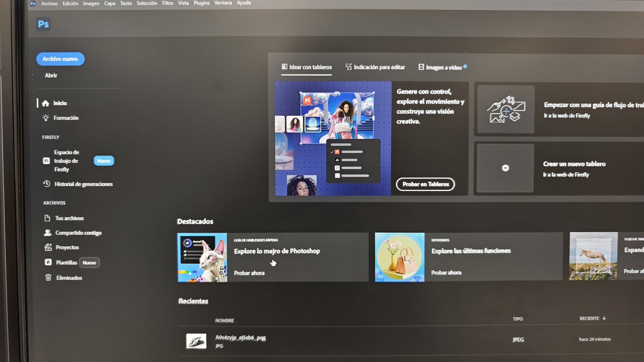Image resolution: width=644 pixels, height=362 pixels.
Task: Click the workflow guide illustration icon
Action: [506, 109]
